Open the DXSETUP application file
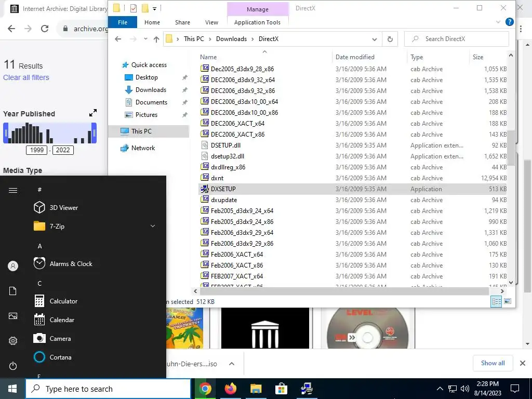Image resolution: width=532 pixels, height=399 pixels. pyautogui.click(x=223, y=189)
